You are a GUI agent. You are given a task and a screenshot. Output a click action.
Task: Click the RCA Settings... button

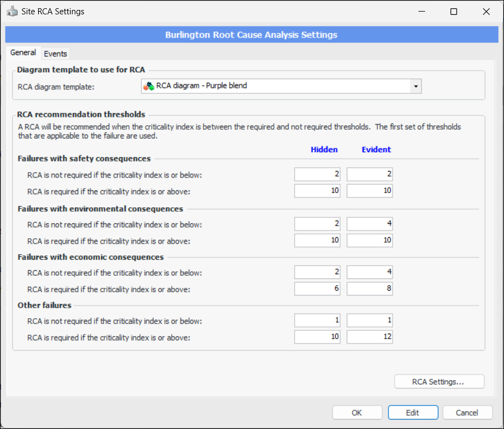click(439, 382)
